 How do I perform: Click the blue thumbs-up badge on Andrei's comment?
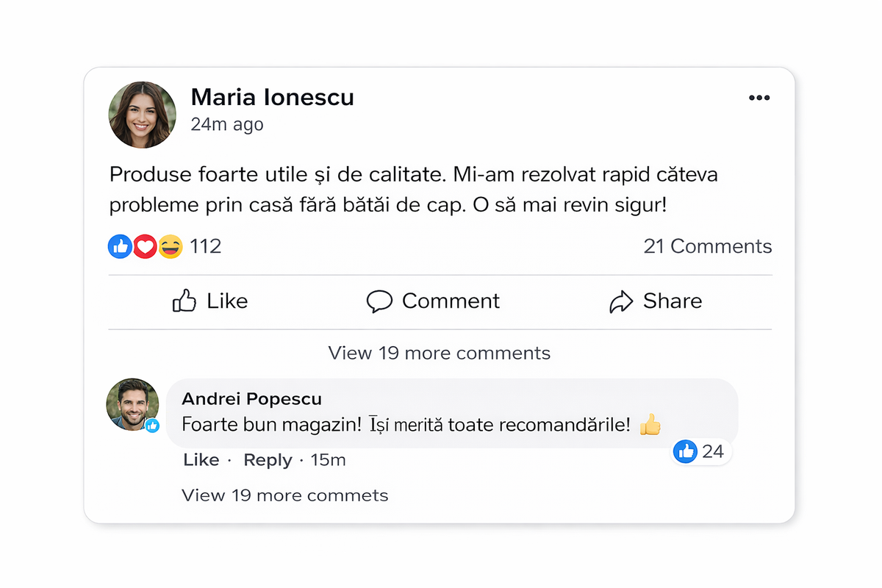(686, 451)
